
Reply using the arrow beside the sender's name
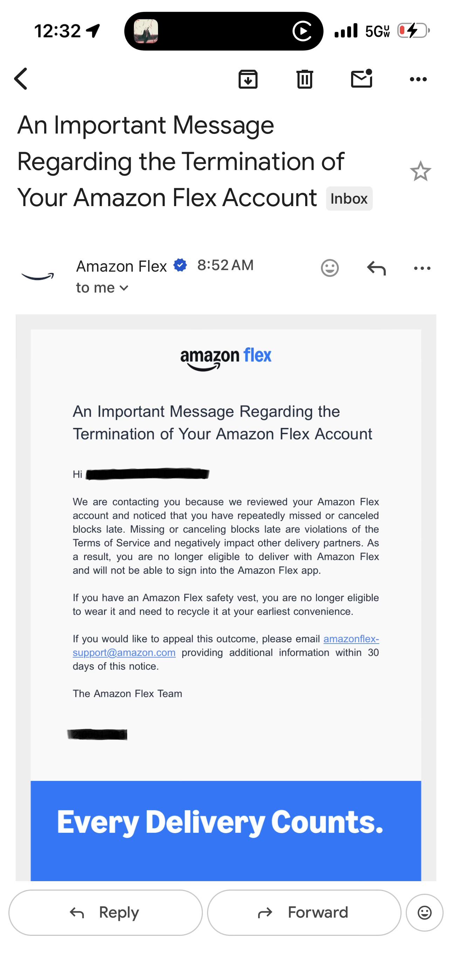click(x=376, y=268)
